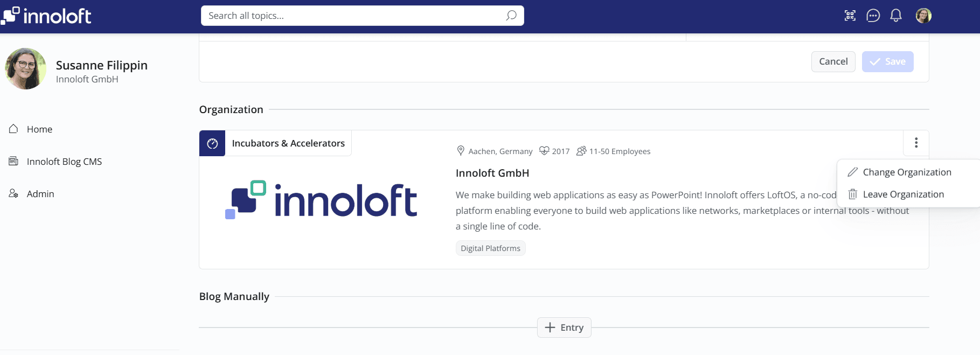Select Change Organization from the menu
Screen dimensions: 980x355
click(x=907, y=172)
